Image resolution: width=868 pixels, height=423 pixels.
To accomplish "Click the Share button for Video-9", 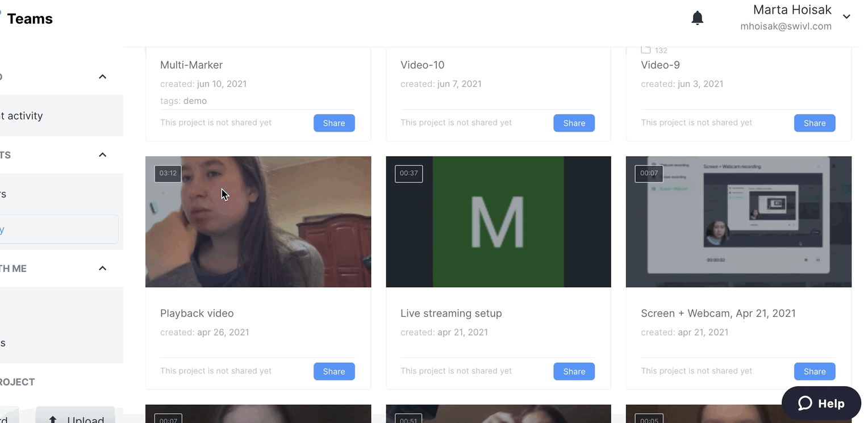I will (x=814, y=123).
